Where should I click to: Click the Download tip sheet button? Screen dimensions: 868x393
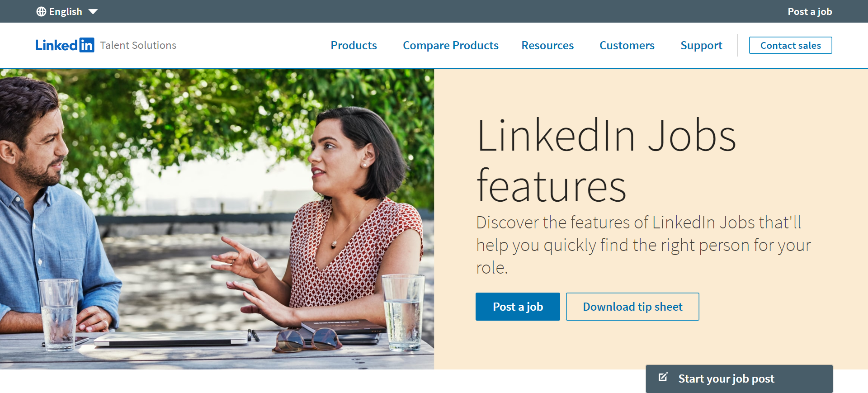point(632,307)
